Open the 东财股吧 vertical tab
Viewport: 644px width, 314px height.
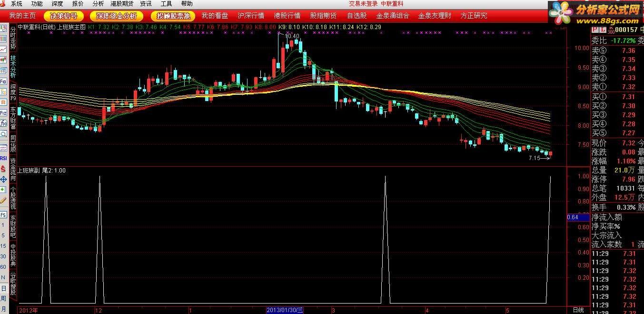coord(13,226)
